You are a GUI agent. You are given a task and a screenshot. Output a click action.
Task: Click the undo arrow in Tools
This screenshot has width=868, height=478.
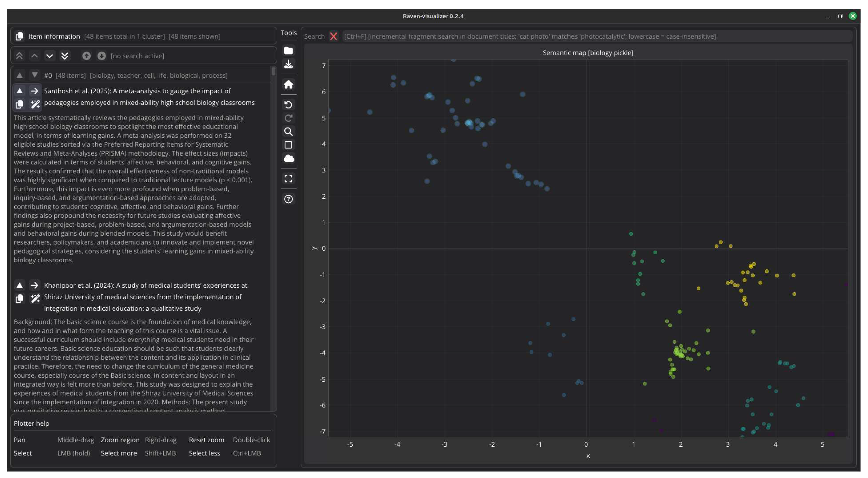pyautogui.click(x=288, y=105)
